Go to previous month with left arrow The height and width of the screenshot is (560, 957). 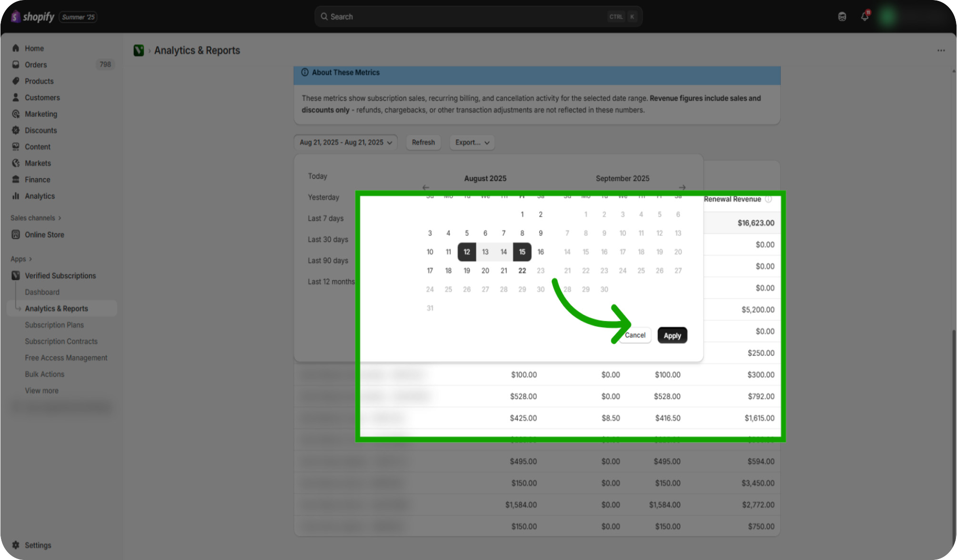click(x=426, y=187)
